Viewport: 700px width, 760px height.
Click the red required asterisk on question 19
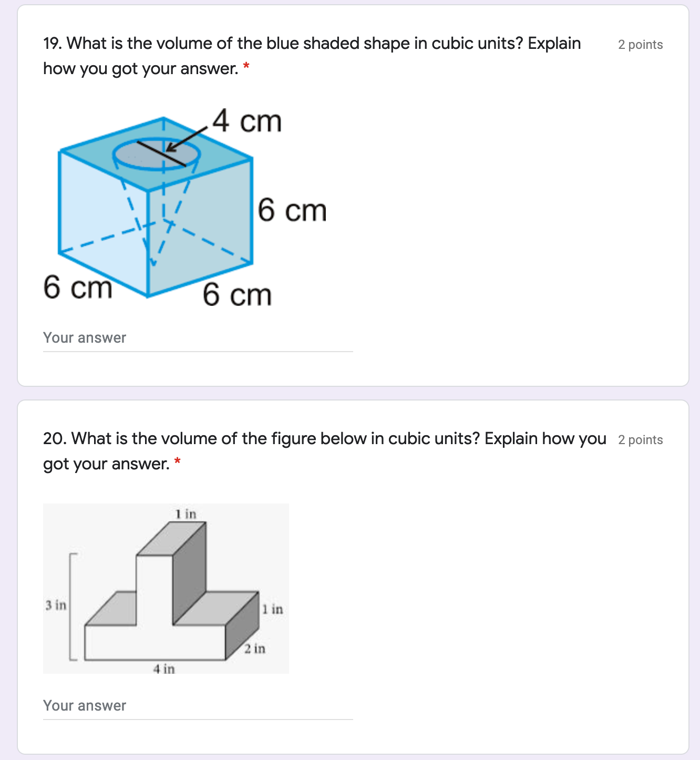coord(246,67)
